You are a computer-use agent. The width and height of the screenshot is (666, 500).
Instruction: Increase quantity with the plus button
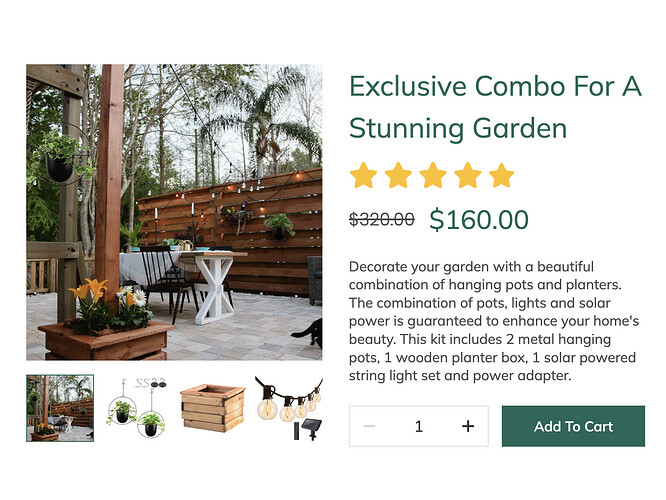468,427
